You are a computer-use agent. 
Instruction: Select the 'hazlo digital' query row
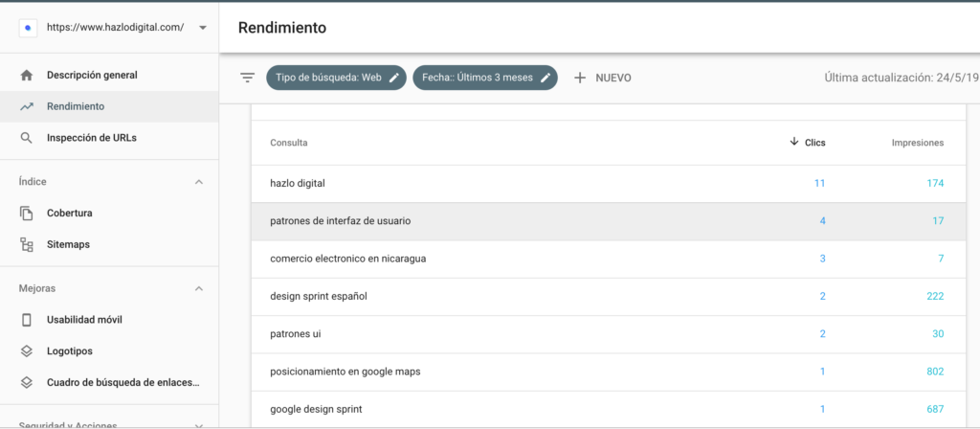click(x=302, y=183)
